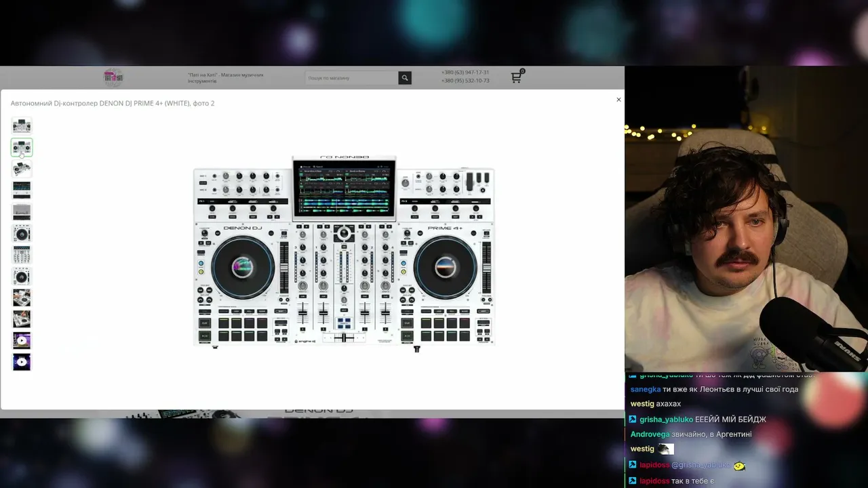Open the tenth thumbnail, second hands-on photo
This screenshot has height=488, width=868.
point(22,319)
